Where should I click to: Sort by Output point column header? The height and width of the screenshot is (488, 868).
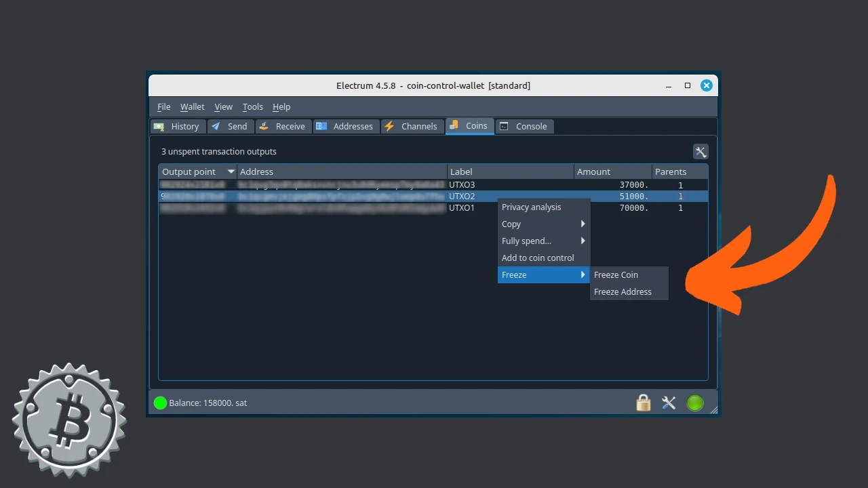tap(197, 172)
